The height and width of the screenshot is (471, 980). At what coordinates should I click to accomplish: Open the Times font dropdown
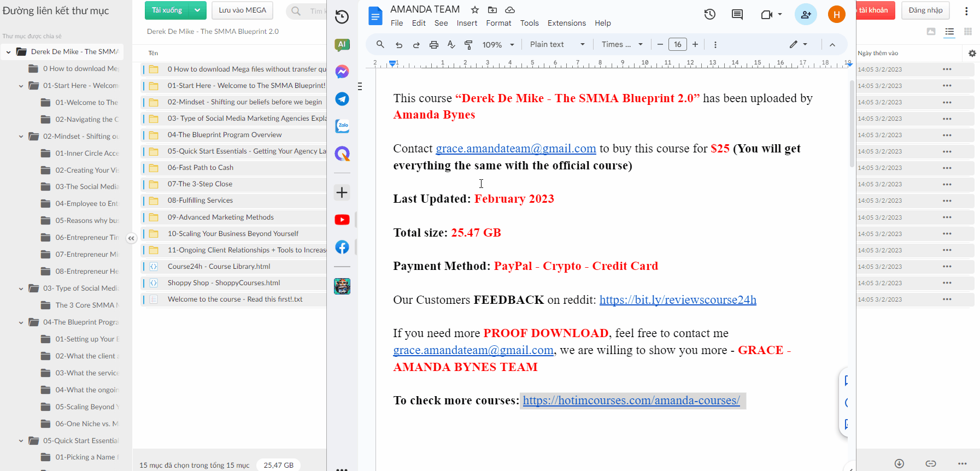tap(622, 44)
